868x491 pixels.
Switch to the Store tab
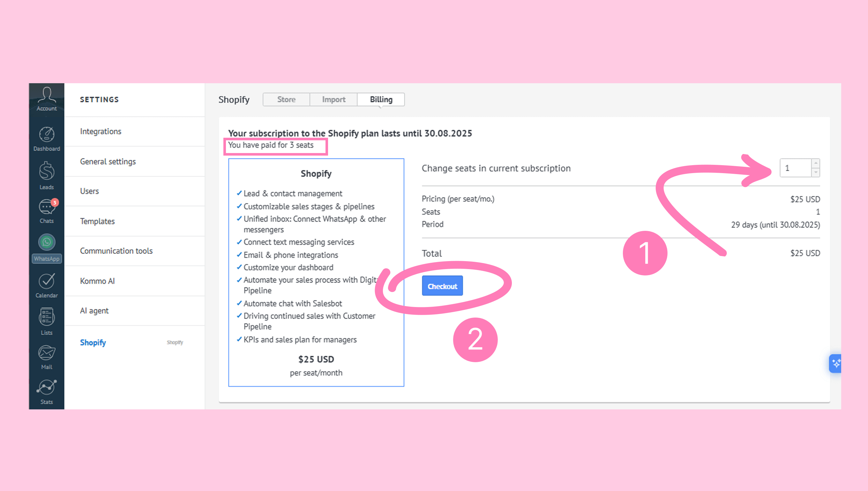point(286,99)
